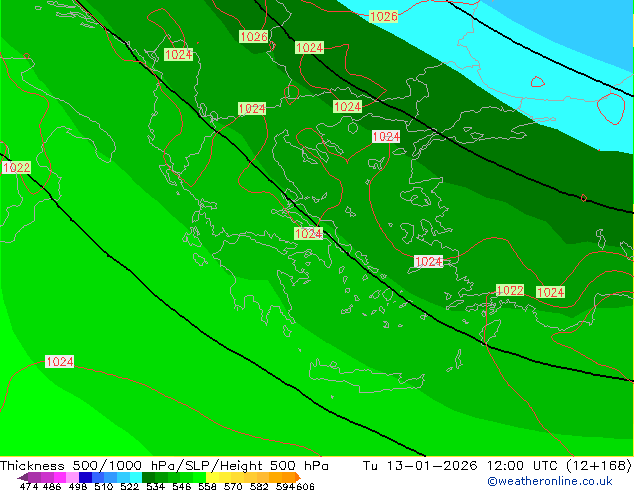The image size is (634, 490).
Task: Click the legend value 606
Action: 305,486
